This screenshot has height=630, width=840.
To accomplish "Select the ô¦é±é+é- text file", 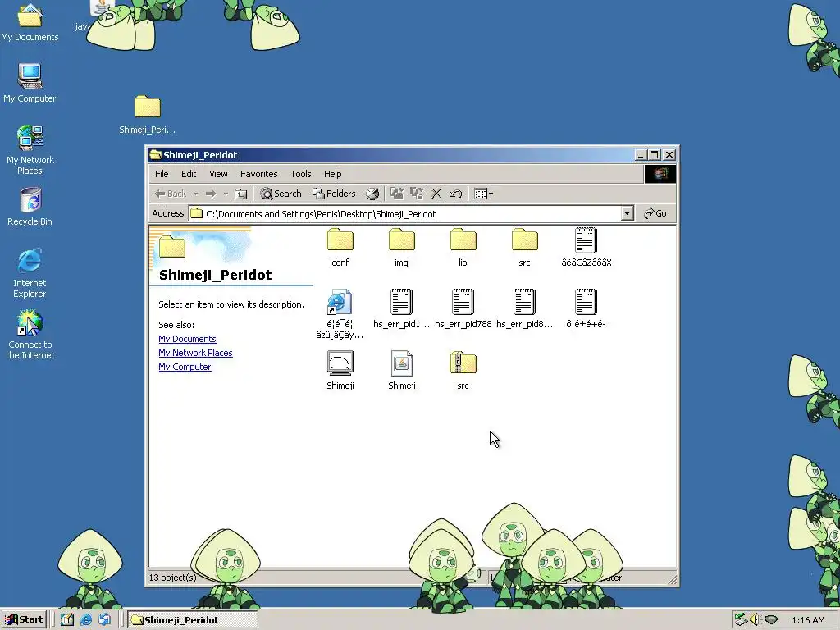I will click(586, 308).
